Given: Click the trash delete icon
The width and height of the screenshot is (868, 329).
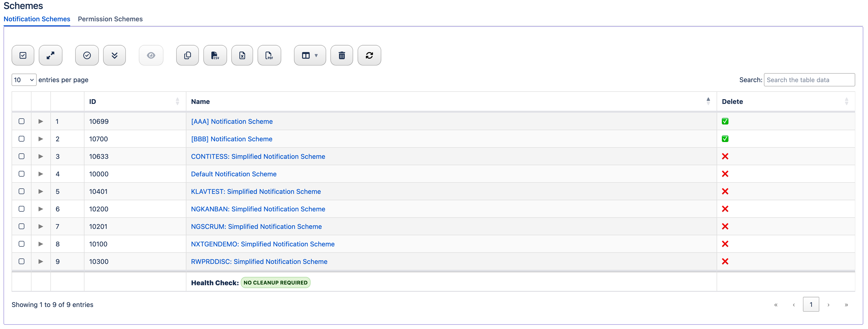Looking at the screenshot, I should coord(341,55).
